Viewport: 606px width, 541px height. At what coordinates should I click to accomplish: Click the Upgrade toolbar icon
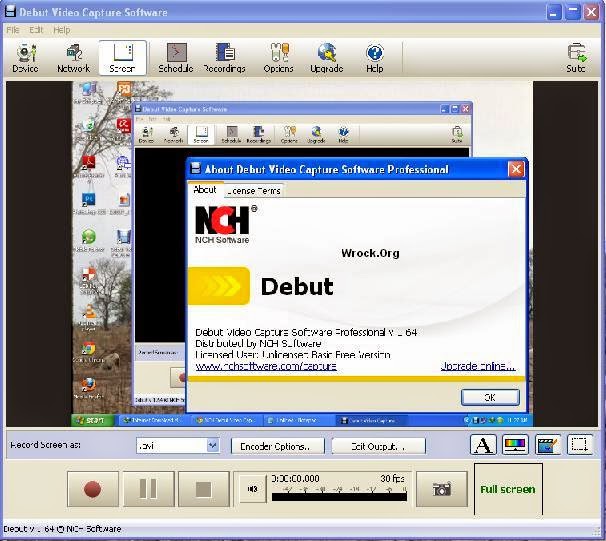point(326,57)
